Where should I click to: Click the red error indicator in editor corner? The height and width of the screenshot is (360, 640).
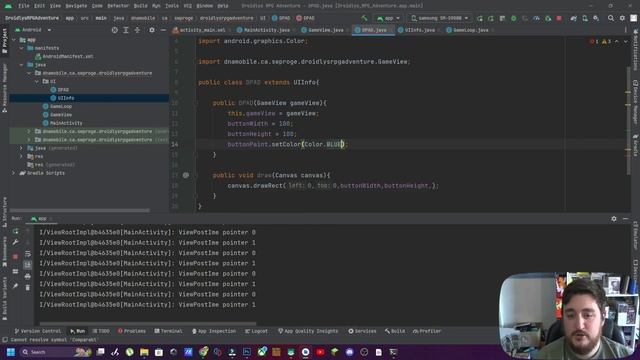[x=594, y=41]
